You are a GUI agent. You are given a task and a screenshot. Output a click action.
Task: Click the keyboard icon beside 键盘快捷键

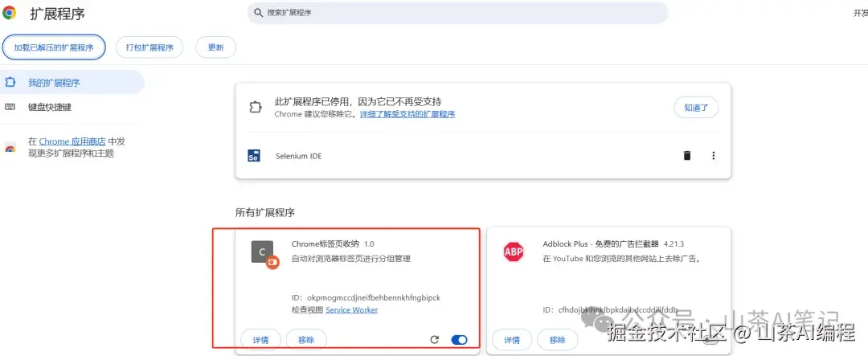click(10, 108)
